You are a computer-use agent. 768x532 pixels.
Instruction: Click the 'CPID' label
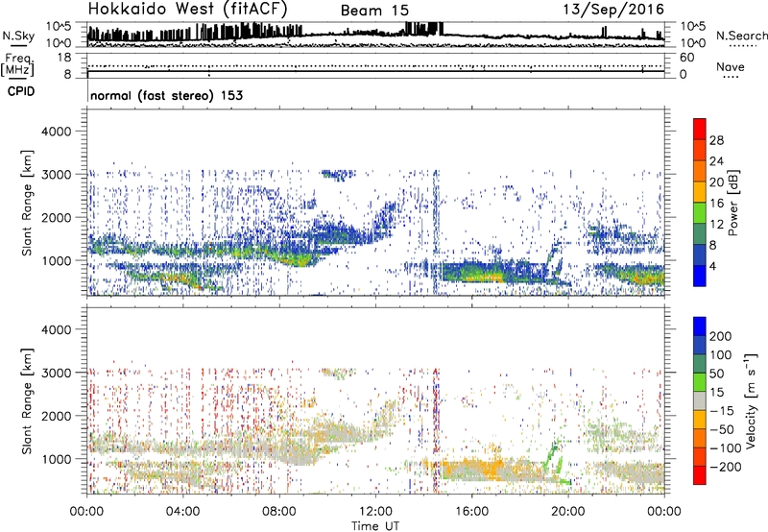[x=21, y=91]
